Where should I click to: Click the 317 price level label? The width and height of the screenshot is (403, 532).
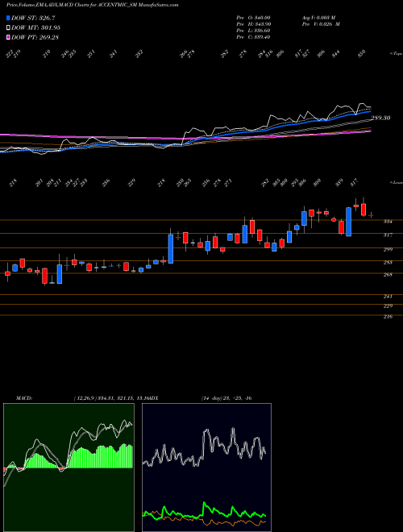point(388,235)
